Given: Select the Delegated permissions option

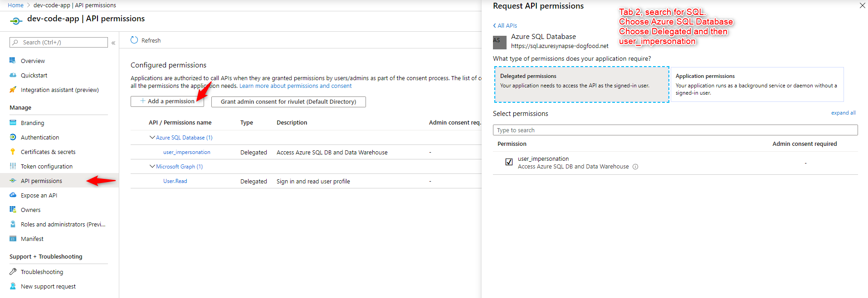Looking at the screenshot, I should [581, 84].
